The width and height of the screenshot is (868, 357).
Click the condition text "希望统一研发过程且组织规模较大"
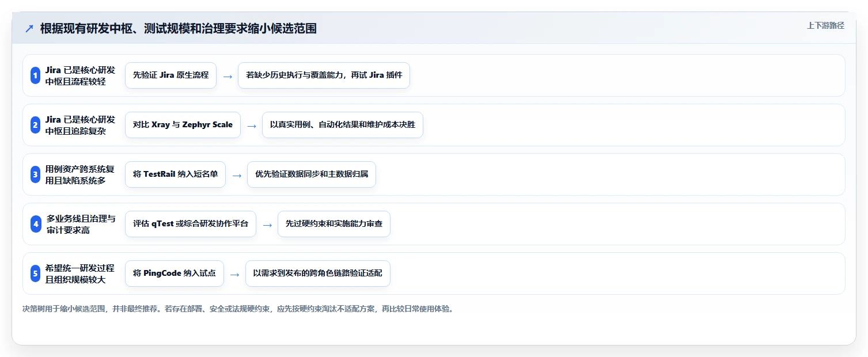click(80, 274)
